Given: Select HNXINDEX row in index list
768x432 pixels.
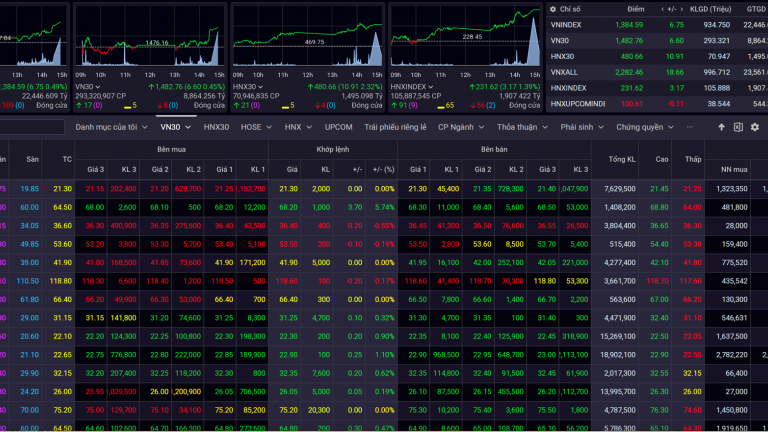Looking at the screenshot, I should tap(657, 88).
